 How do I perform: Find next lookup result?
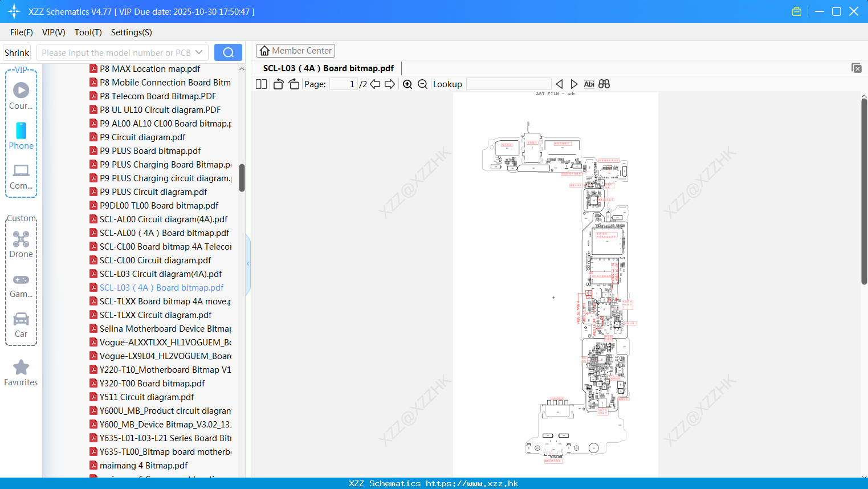coord(574,84)
